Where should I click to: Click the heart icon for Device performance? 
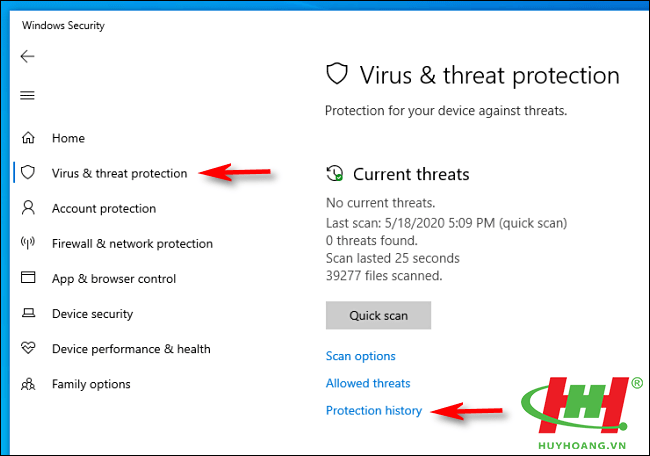point(28,348)
